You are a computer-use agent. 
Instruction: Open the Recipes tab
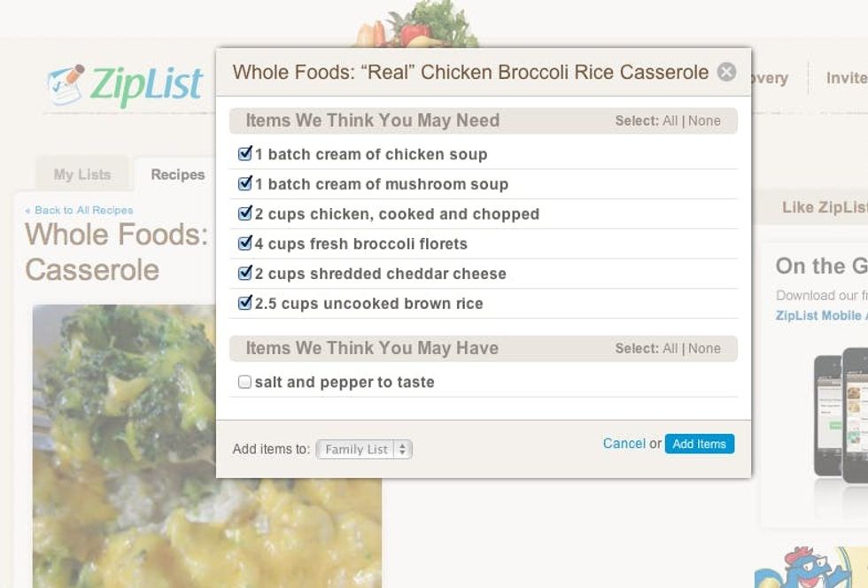177,174
